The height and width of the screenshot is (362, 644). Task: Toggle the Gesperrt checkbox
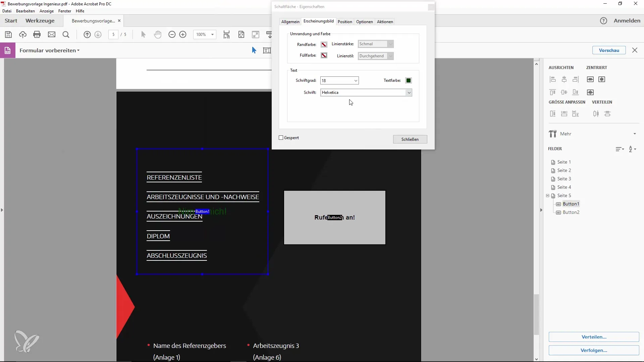[x=281, y=137]
